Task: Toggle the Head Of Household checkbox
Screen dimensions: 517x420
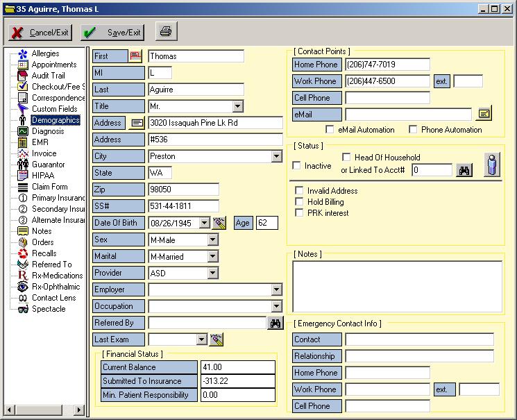Action: tap(347, 158)
